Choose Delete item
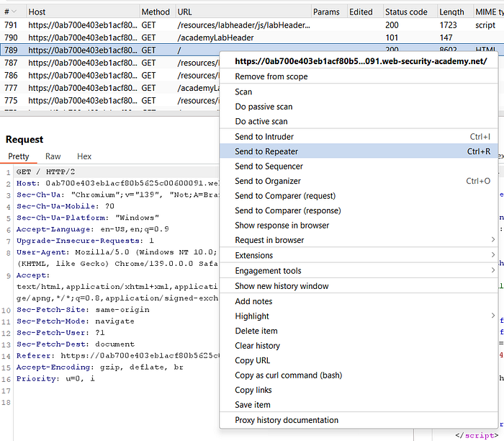The height and width of the screenshot is (441, 504). click(359, 331)
